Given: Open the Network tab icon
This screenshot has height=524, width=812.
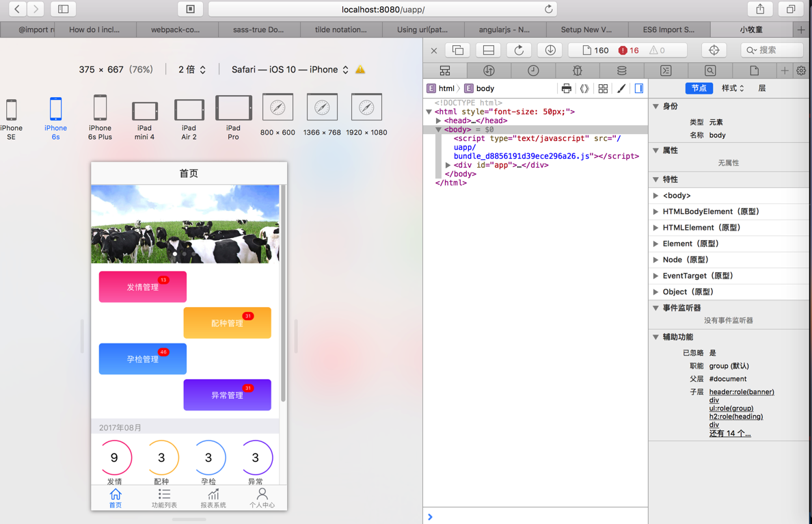Looking at the screenshot, I should point(489,70).
